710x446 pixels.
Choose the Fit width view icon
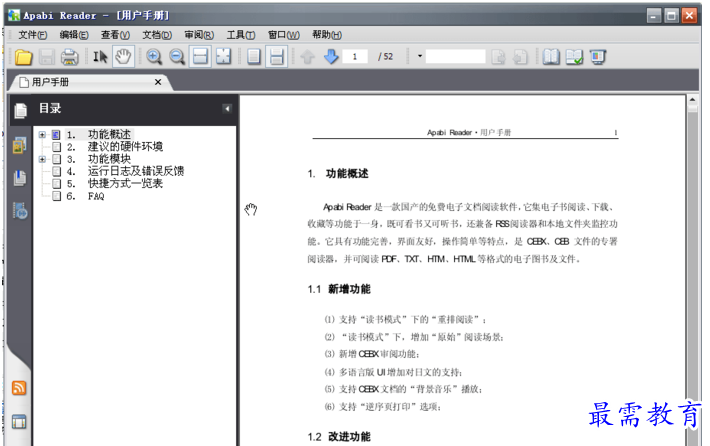pyautogui.click(x=200, y=57)
